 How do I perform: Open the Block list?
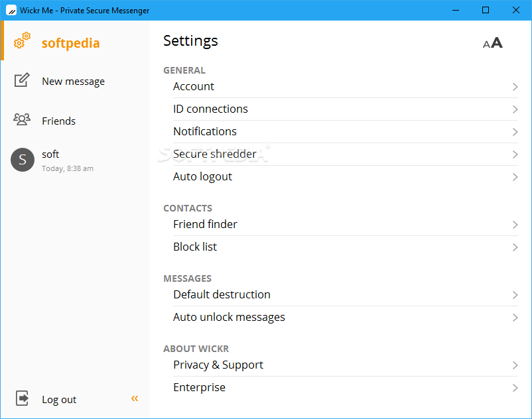[346, 247]
